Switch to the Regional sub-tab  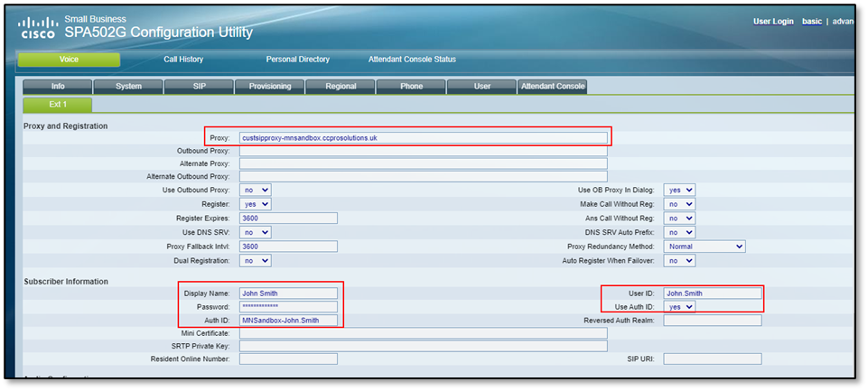coord(341,87)
